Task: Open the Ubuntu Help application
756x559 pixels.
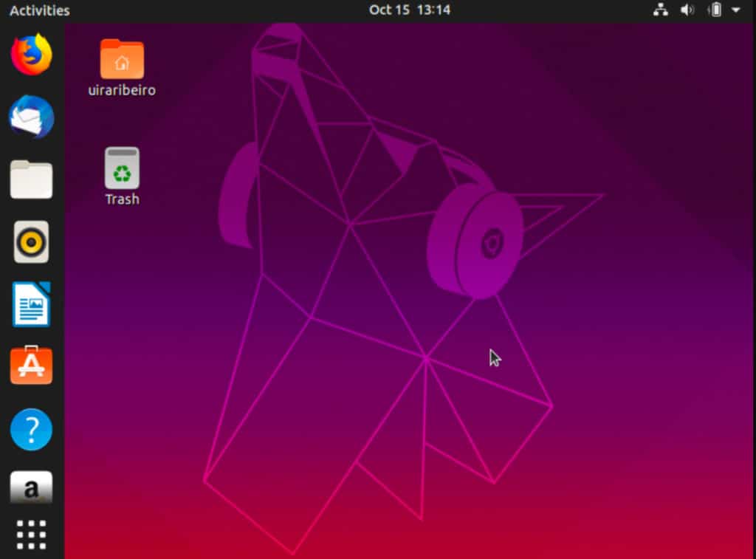Action: click(30, 428)
